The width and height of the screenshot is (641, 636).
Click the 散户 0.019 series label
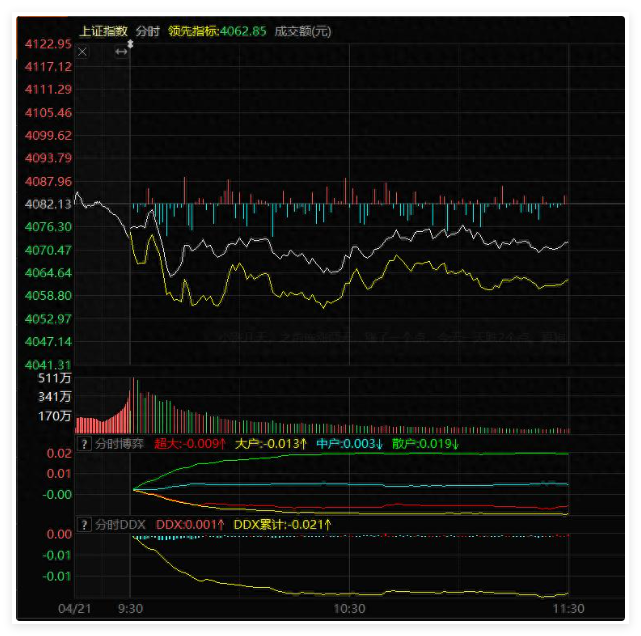tap(425, 444)
